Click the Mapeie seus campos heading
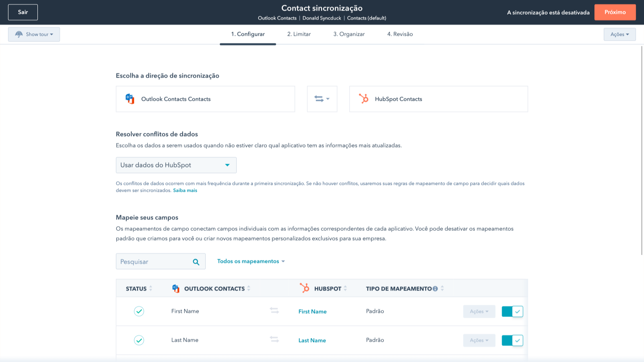644x362 pixels. [147, 217]
